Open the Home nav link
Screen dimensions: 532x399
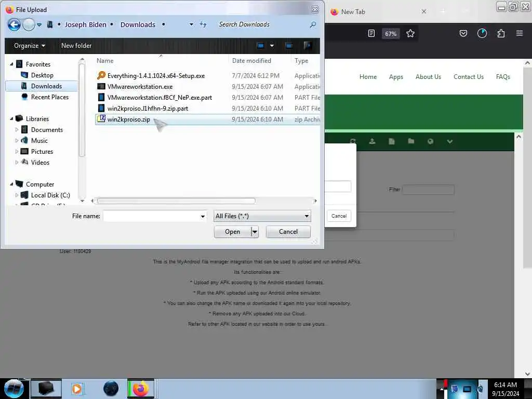point(368,77)
